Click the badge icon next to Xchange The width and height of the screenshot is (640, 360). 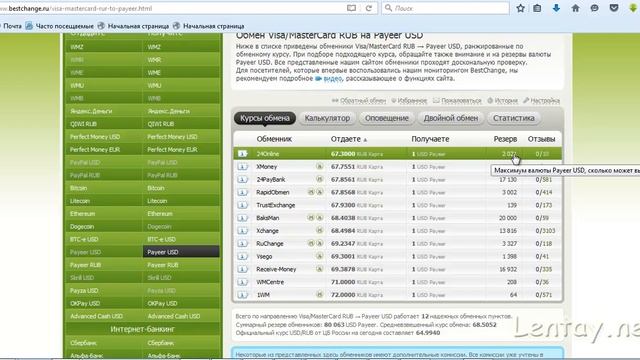320,231
